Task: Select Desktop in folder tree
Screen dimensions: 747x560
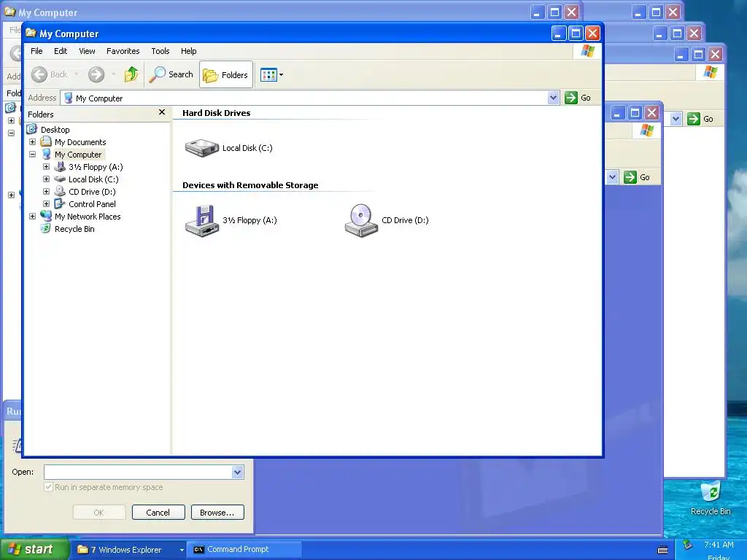Action: pos(55,130)
